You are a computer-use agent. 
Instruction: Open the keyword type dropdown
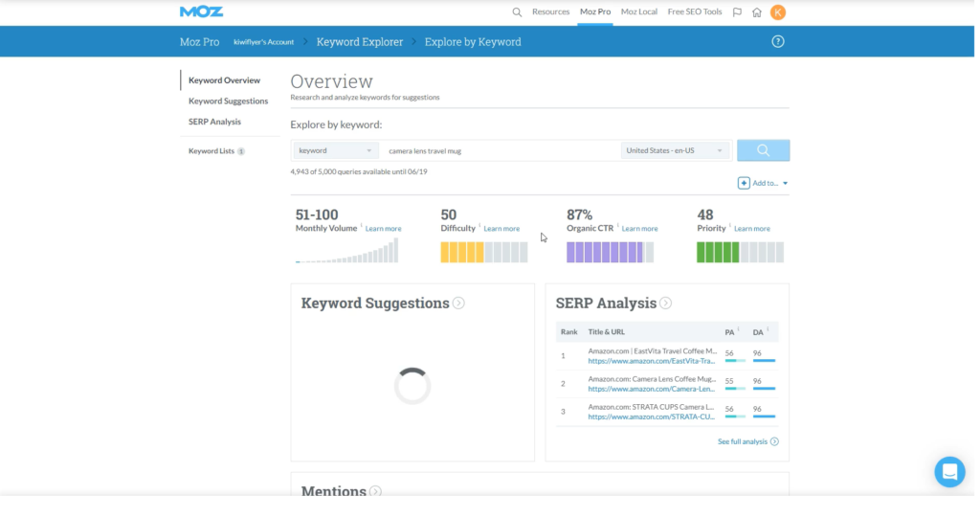point(336,150)
